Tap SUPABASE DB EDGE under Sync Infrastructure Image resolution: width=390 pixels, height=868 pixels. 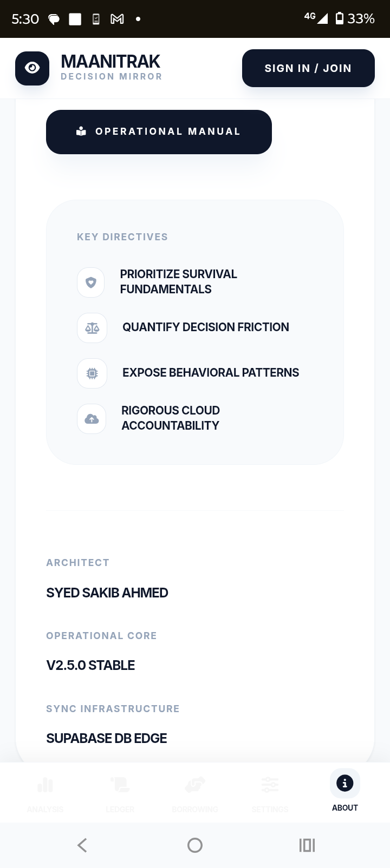click(106, 738)
